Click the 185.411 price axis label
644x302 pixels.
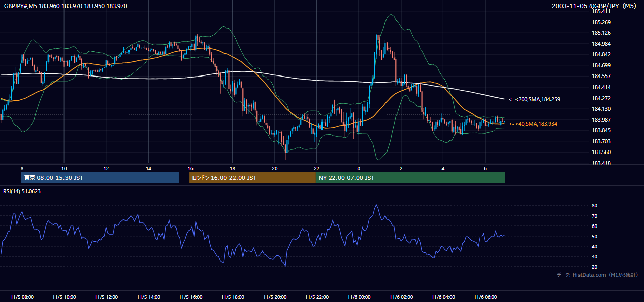[601, 11]
